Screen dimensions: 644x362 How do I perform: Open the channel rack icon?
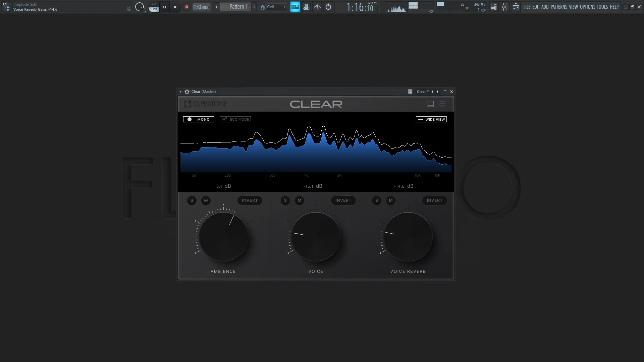point(494,7)
